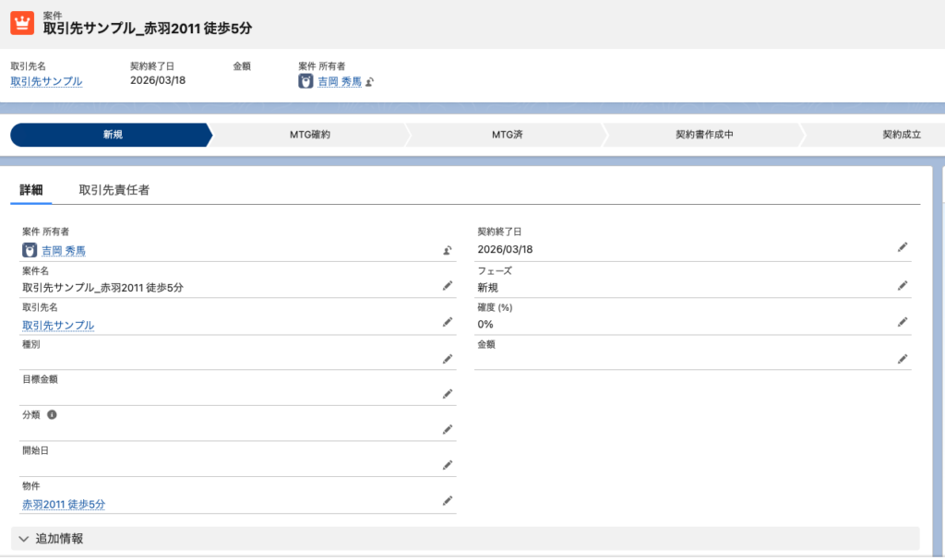Edit 種別 field with pencil icon
Screen dimensions: 945x560
coord(448,358)
